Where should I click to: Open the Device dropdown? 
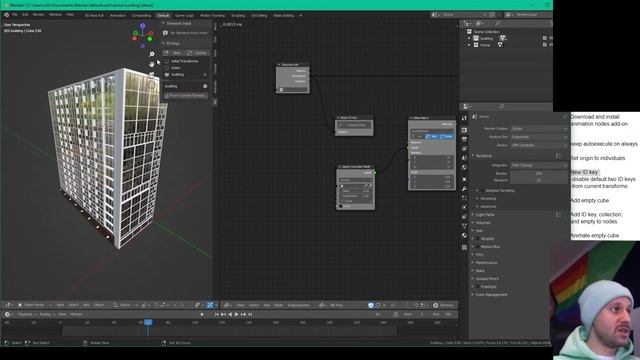pos(539,145)
